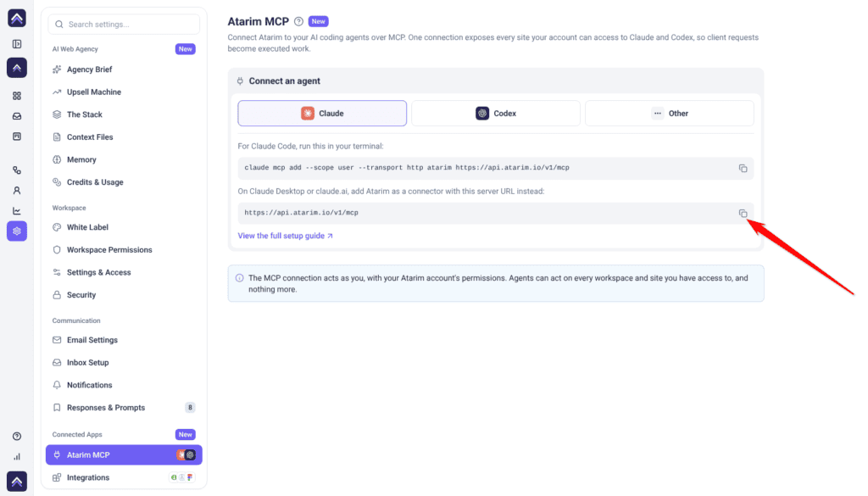
Task: Open the boards icon below the inbox icon
Action: pyautogui.click(x=17, y=137)
